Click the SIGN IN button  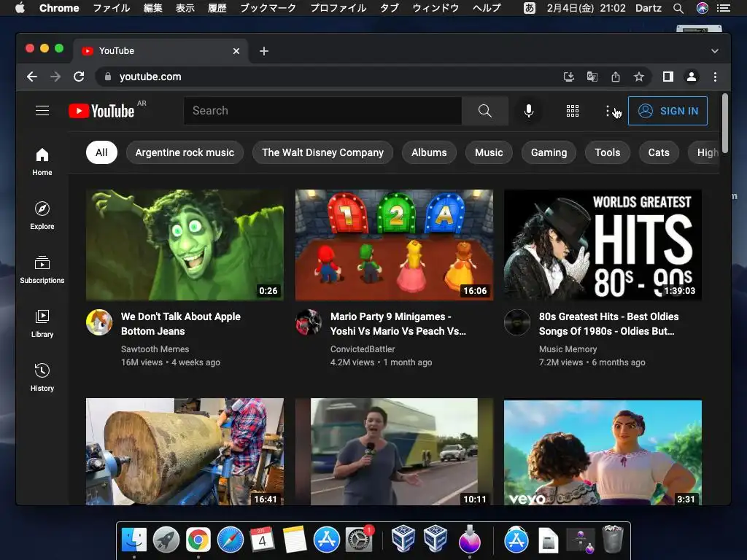[x=667, y=111]
